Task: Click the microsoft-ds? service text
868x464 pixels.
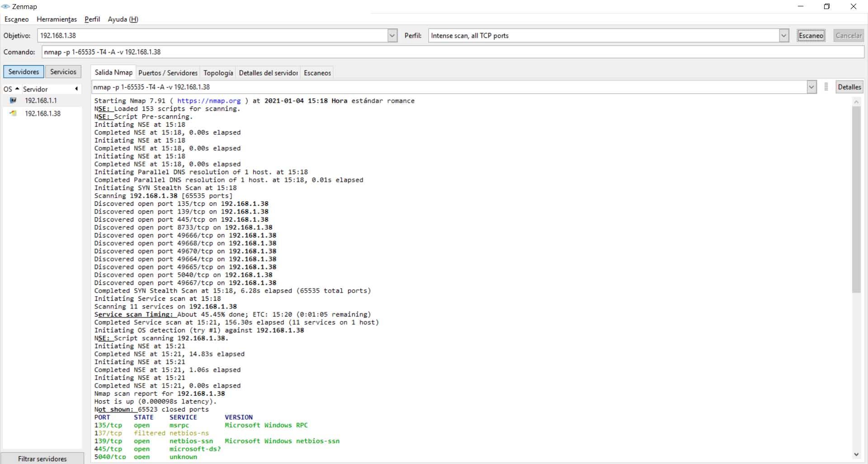Action: [x=195, y=449]
